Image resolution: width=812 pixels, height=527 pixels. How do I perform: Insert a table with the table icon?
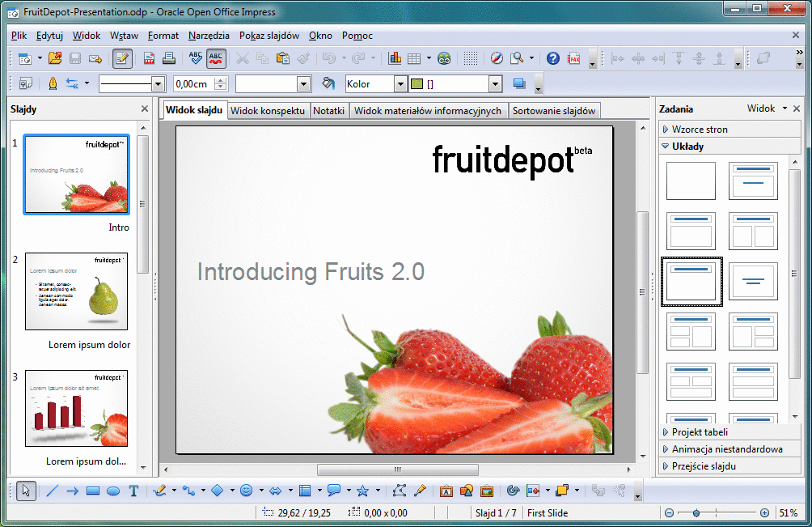coord(414,58)
